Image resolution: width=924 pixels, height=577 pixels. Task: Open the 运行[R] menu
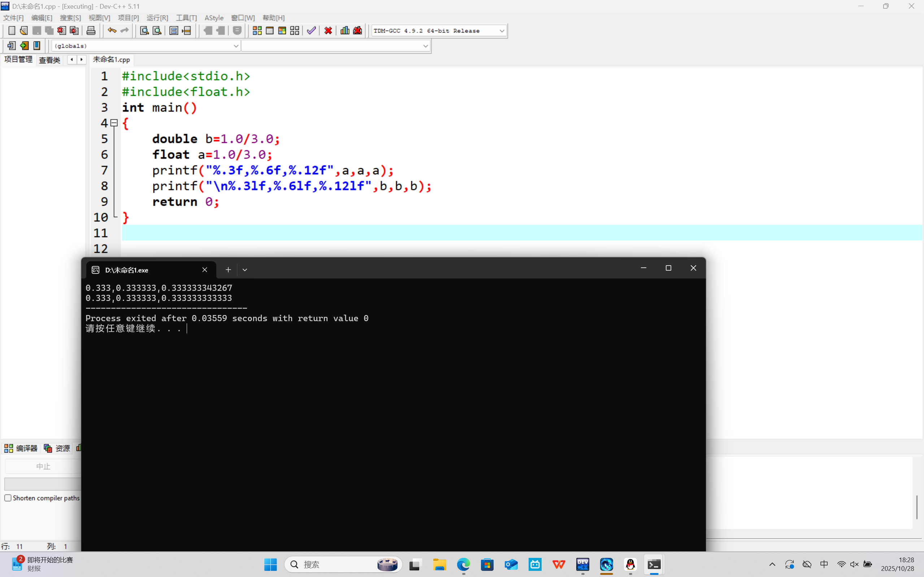coord(157,18)
